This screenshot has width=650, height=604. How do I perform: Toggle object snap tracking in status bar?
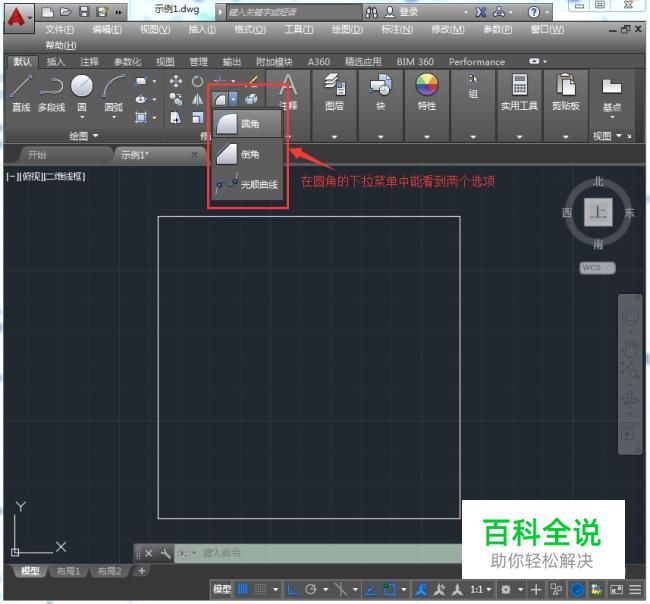click(371, 589)
